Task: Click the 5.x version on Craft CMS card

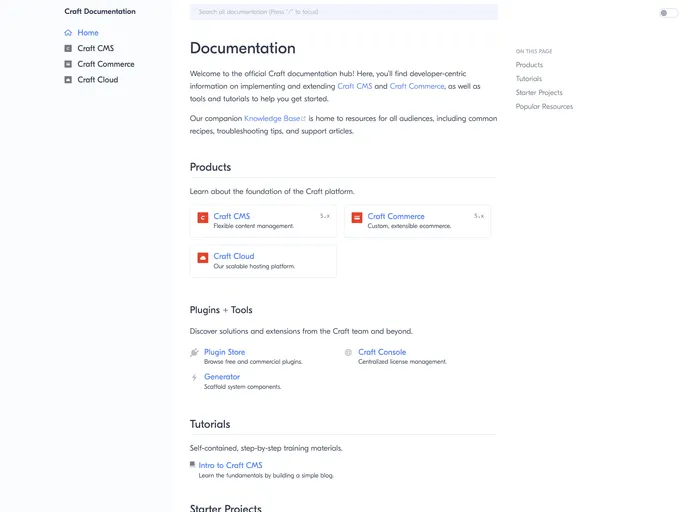Action: pyautogui.click(x=325, y=216)
